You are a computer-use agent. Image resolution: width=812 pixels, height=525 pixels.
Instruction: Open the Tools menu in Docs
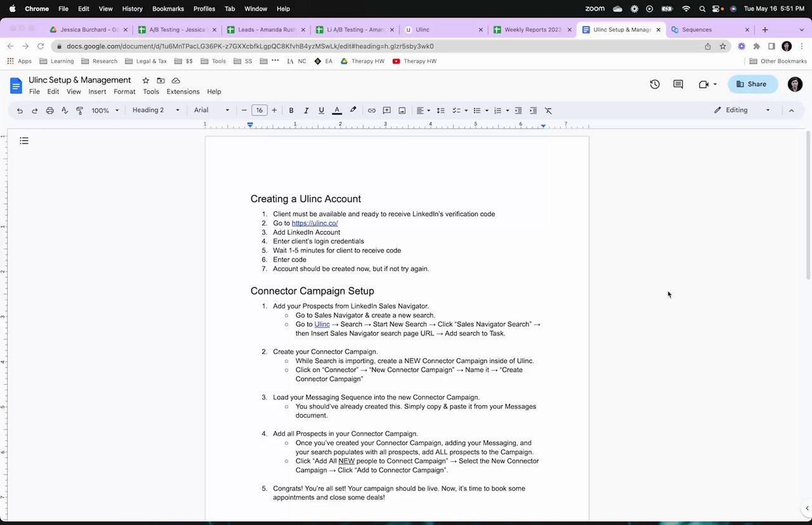click(x=151, y=91)
